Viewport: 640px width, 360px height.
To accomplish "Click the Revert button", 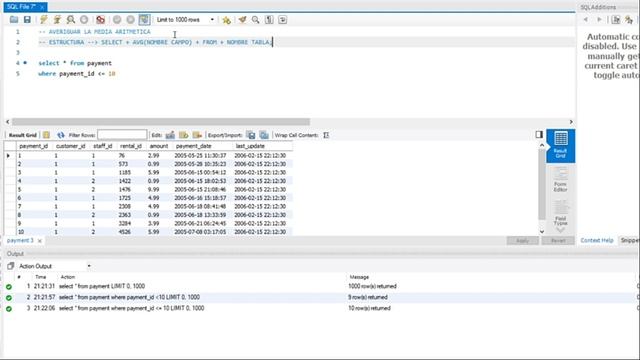I will click(558, 241).
